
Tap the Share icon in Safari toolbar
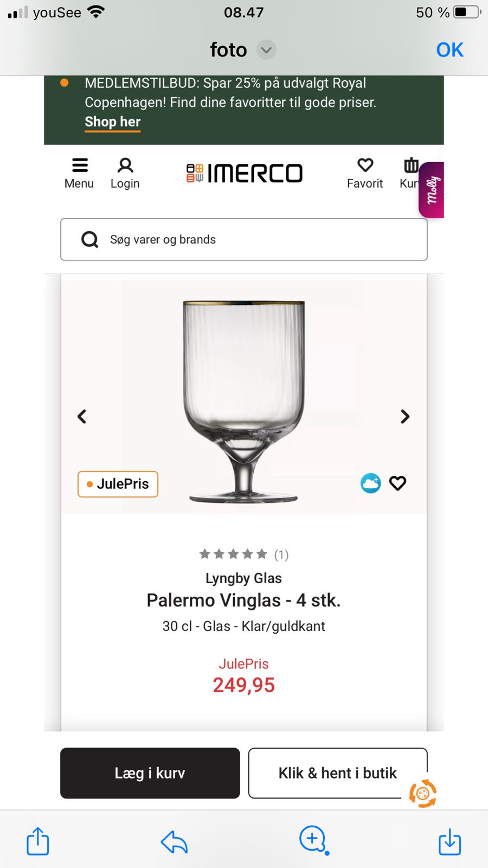pyautogui.click(x=37, y=841)
